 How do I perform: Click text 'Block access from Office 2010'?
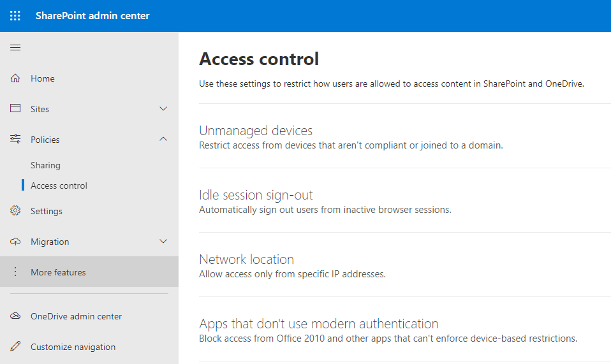[261, 339]
